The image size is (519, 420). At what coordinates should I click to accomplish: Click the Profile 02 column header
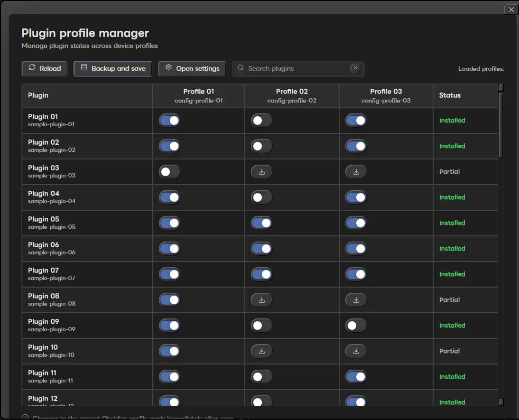pyautogui.click(x=292, y=96)
